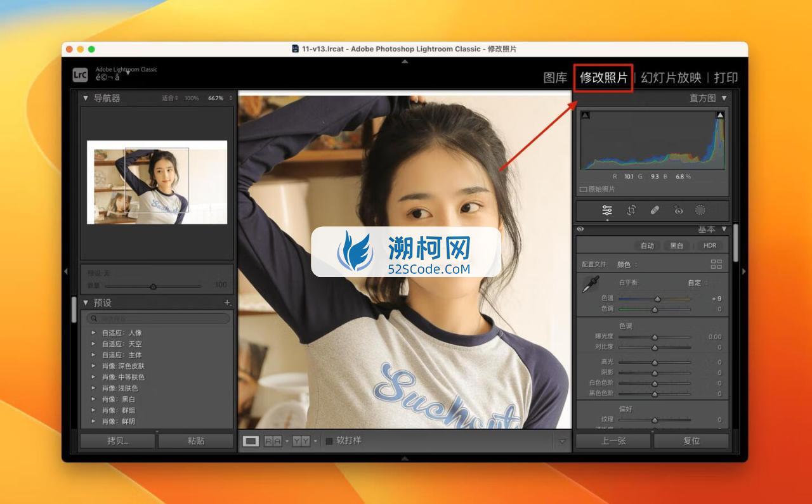Open toolbar content dropdown arrow
Viewport: 812px width, 504px height.
coord(562,441)
